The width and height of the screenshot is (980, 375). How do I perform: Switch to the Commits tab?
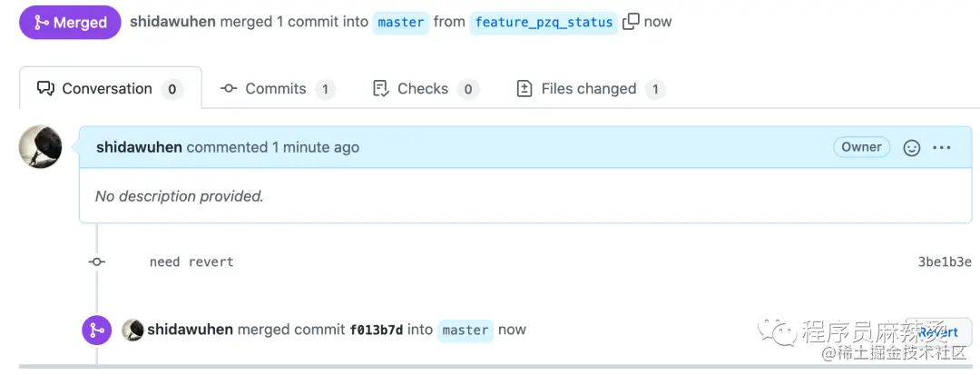(x=277, y=89)
